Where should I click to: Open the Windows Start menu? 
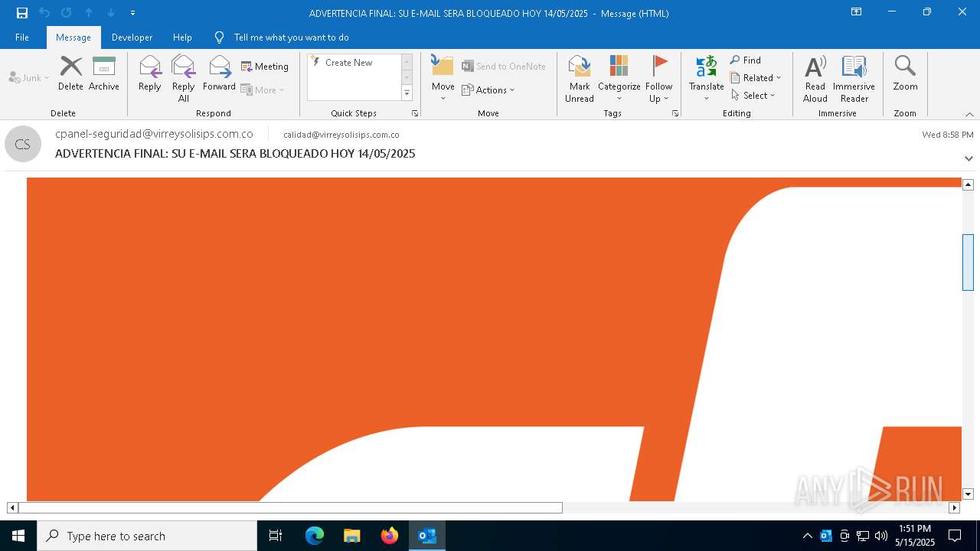tap(18, 536)
